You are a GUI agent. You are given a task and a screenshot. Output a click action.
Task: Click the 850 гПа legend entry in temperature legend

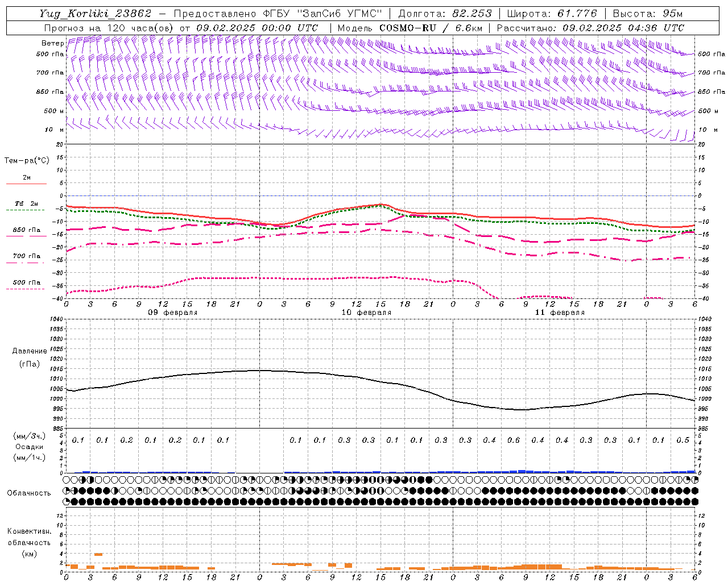(x=27, y=230)
